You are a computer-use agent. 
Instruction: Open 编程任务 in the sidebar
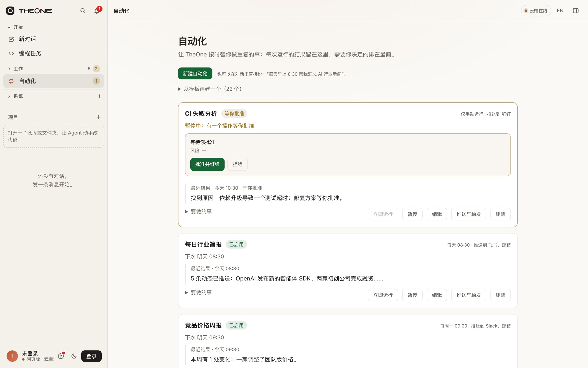click(54, 53)
